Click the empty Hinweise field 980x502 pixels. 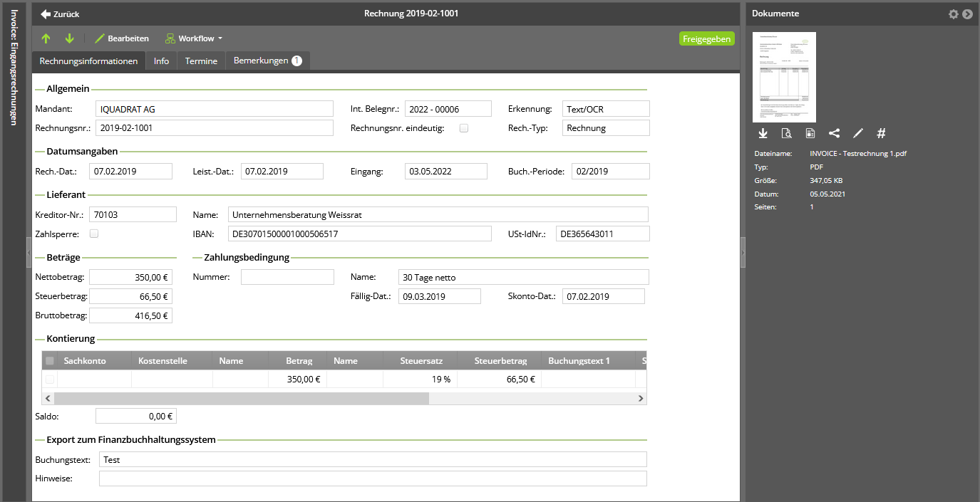(373, 479)
